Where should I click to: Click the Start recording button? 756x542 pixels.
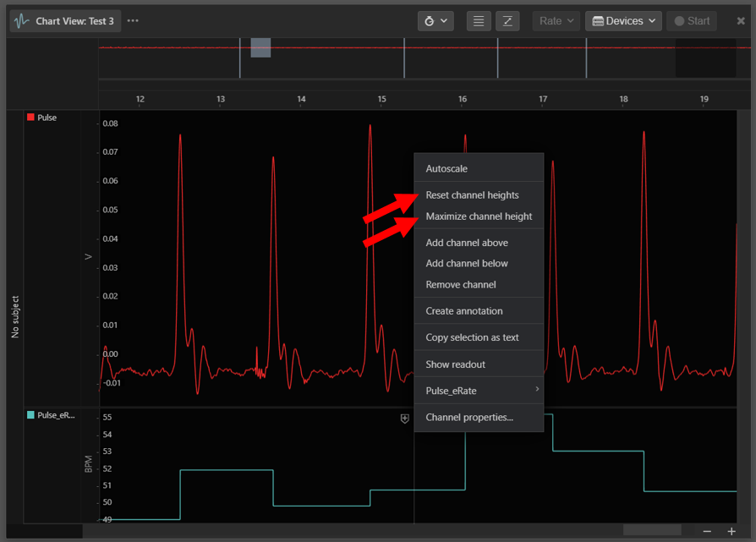(x=691, y=20)
